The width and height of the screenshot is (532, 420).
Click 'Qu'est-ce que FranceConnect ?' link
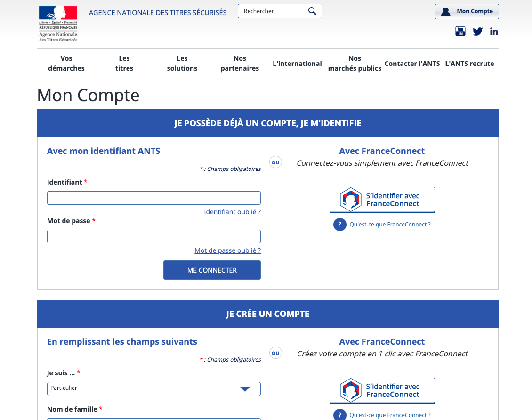point(389,225)
